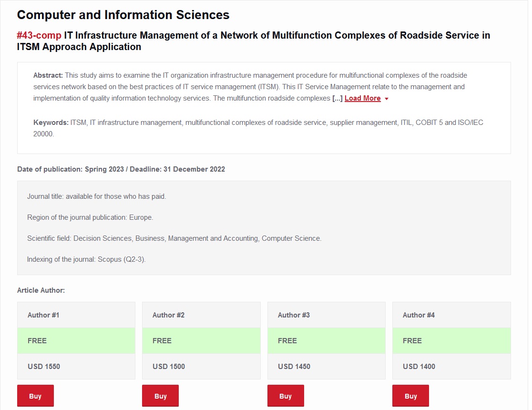Viewport: 532px width, 410px height.
Task: Click the red arrow beside Load More
Action: pos(387,99)
